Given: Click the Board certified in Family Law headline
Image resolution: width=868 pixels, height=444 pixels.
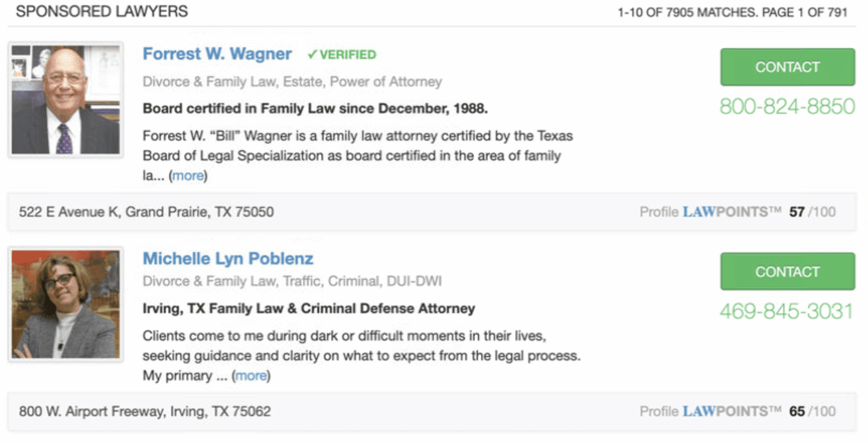Looking at the screenshot, I should (315, 108).
